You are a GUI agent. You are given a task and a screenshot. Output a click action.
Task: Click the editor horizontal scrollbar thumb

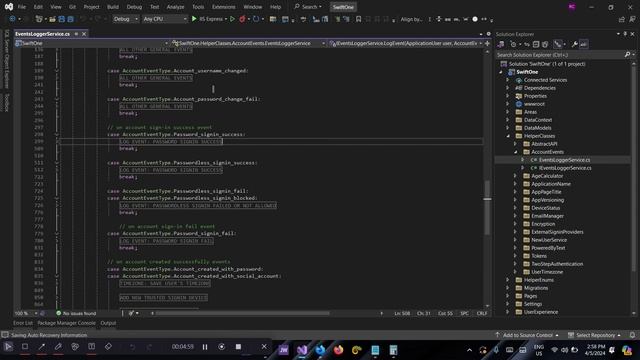pyautogui.click(x=242, y=313)
